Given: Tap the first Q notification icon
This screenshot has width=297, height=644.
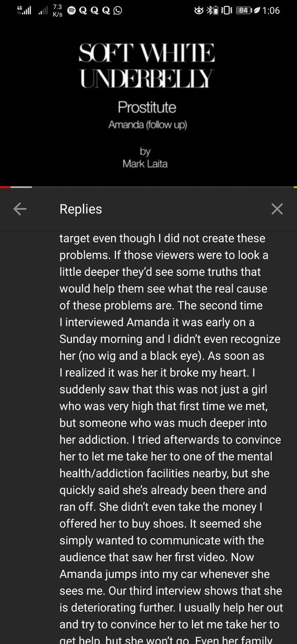Looking at the screenshot, I should (x=83, y=10).
